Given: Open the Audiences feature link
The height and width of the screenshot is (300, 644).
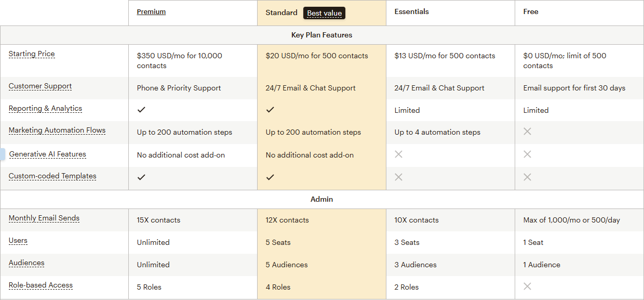Looking at the screenshot, I should click(26, 263).
